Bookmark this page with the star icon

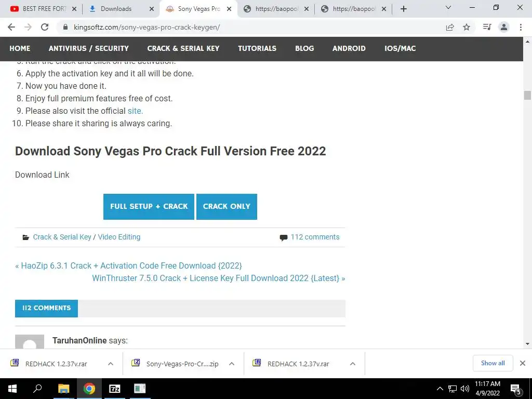coord(467,27)
